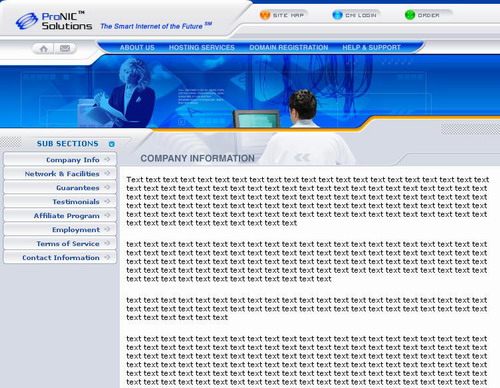
Task: Click the arrow beside Contact Information
Action: [x=107, y=257]
